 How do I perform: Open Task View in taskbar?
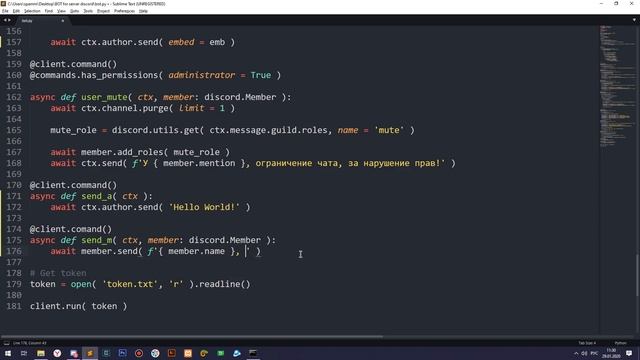click(x=24, y=353)
